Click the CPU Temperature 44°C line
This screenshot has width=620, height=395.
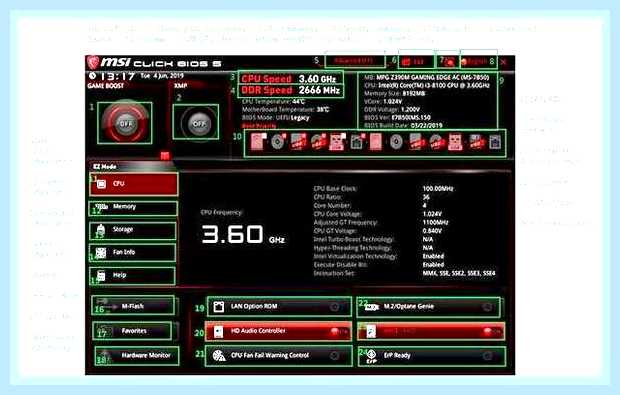click(274, 102)
